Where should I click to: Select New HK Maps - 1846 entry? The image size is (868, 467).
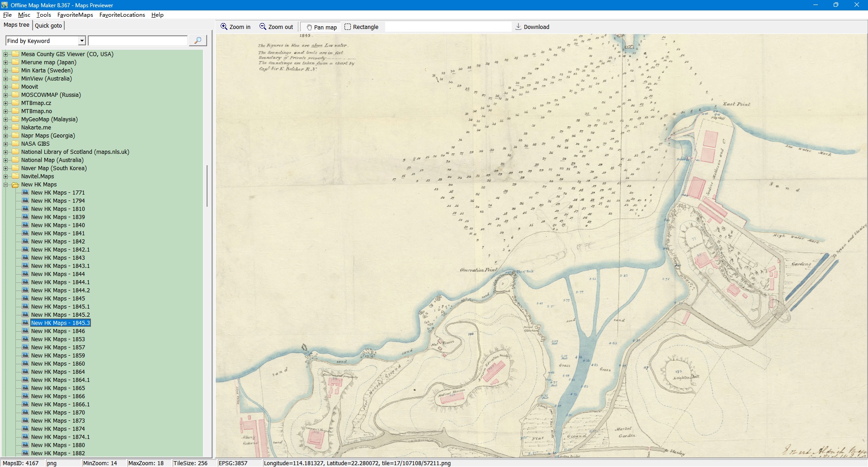(58, 331)
